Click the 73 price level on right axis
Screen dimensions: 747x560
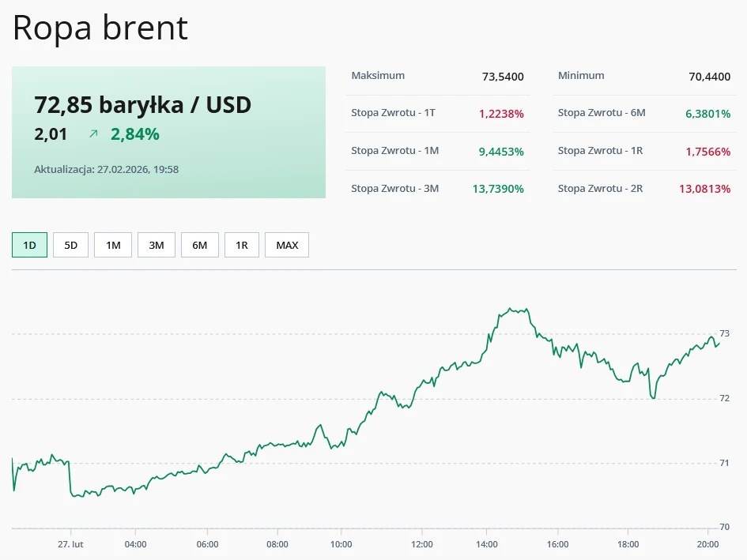[x=725, y=333]
